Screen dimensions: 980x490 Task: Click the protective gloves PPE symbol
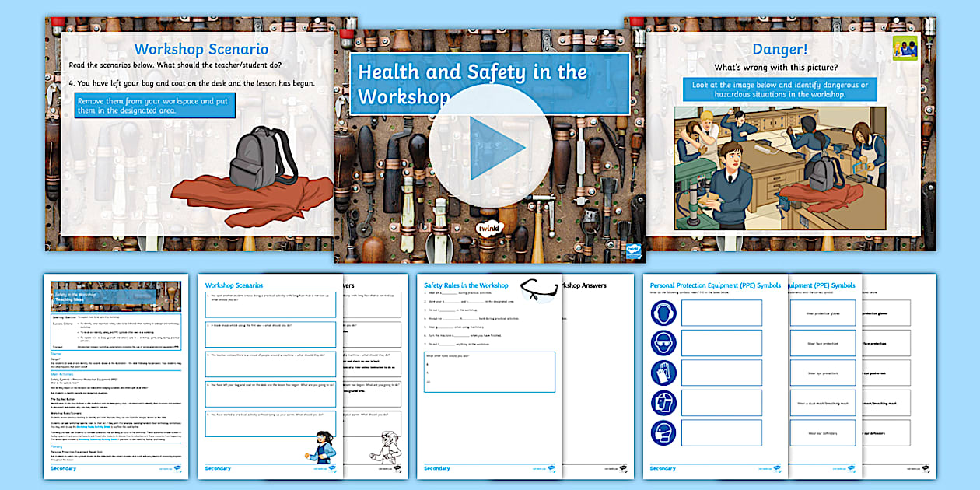pos(663,373)
